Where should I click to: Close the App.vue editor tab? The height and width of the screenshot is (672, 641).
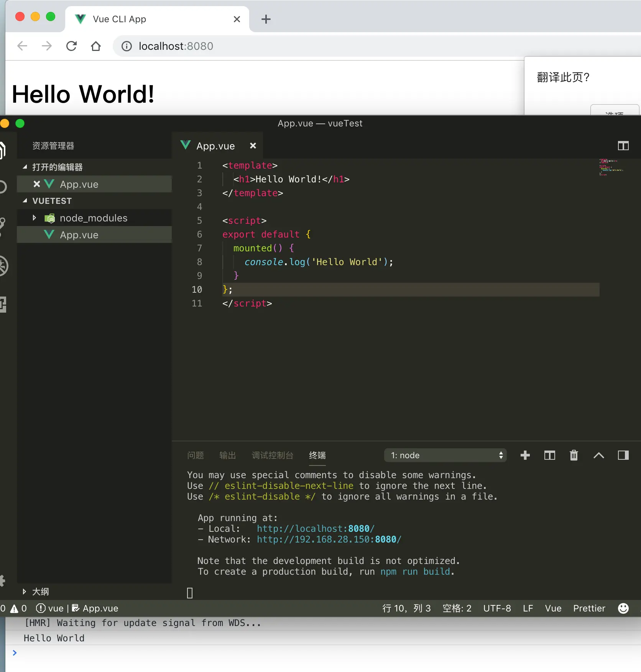253,146
